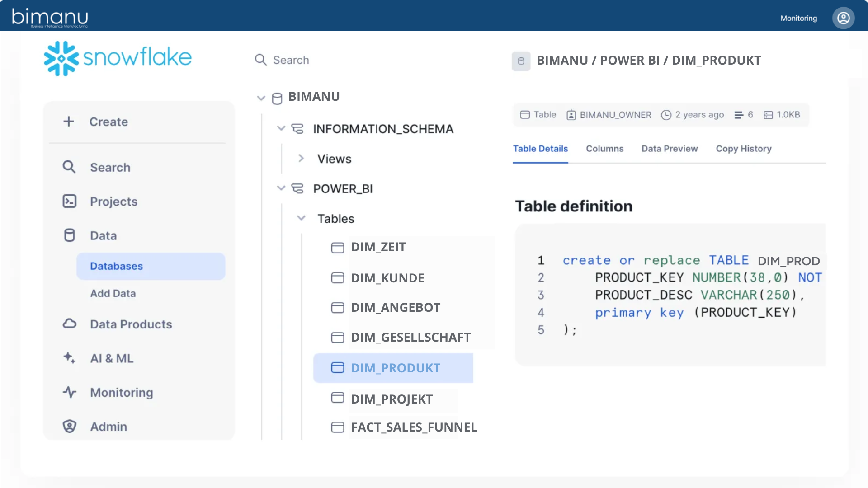Click the FACT_SALES_FUNNEL table icon
The width and height of the screenshot is (868, 488).
pyautogui.click(x=338, y=427)
